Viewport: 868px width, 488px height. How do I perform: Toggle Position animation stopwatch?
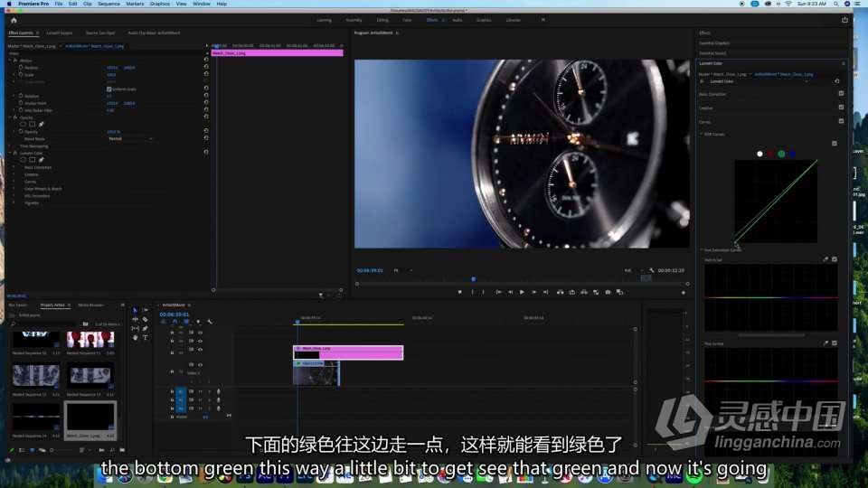click(21, 68)
